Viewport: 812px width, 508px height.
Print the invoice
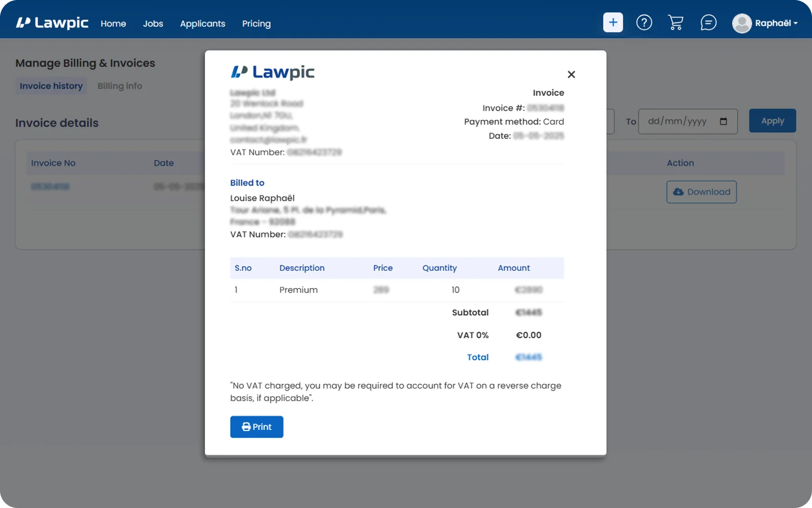coord(257,427)
